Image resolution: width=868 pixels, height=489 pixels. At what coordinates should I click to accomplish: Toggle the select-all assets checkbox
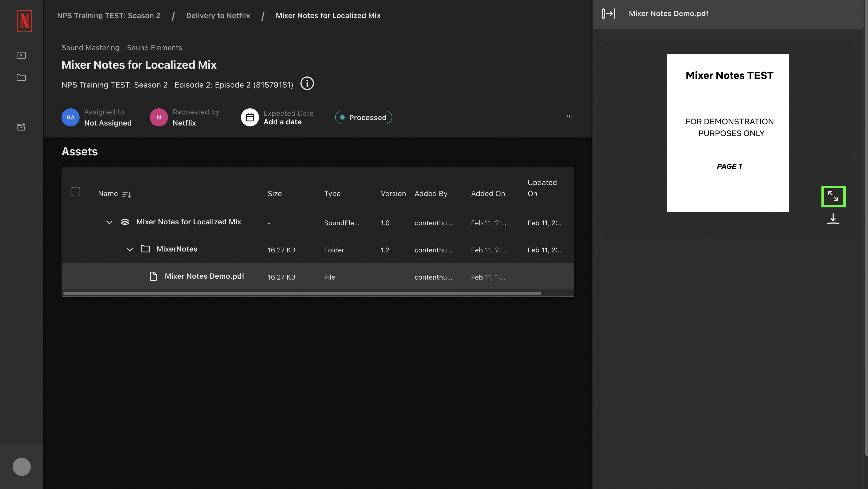point(75,192)
